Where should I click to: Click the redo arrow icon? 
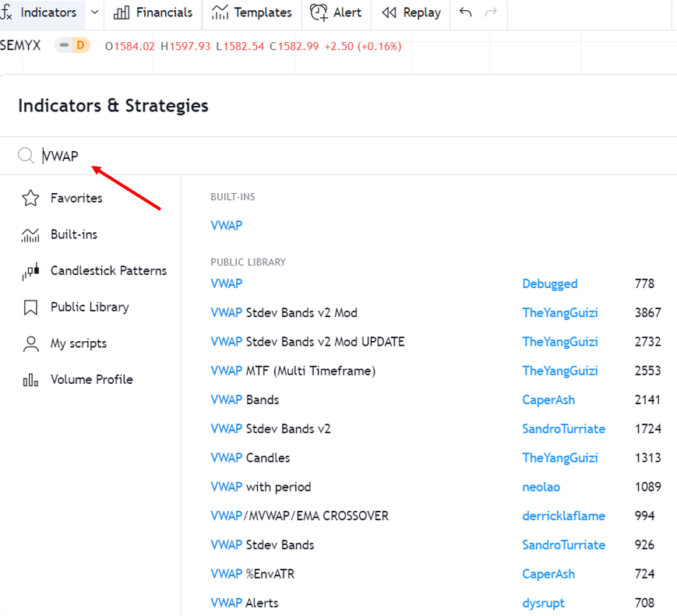click(x=491, y=12)
